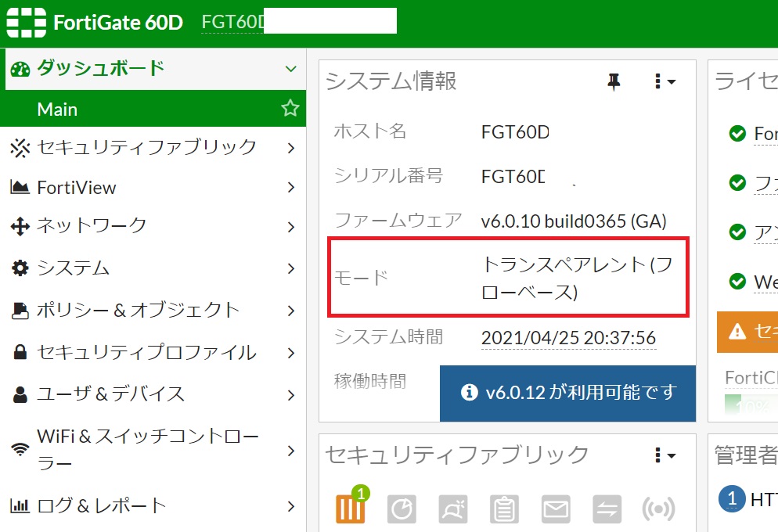
Task: Click the warning triangle in orange banner
Action: (737, 331)
